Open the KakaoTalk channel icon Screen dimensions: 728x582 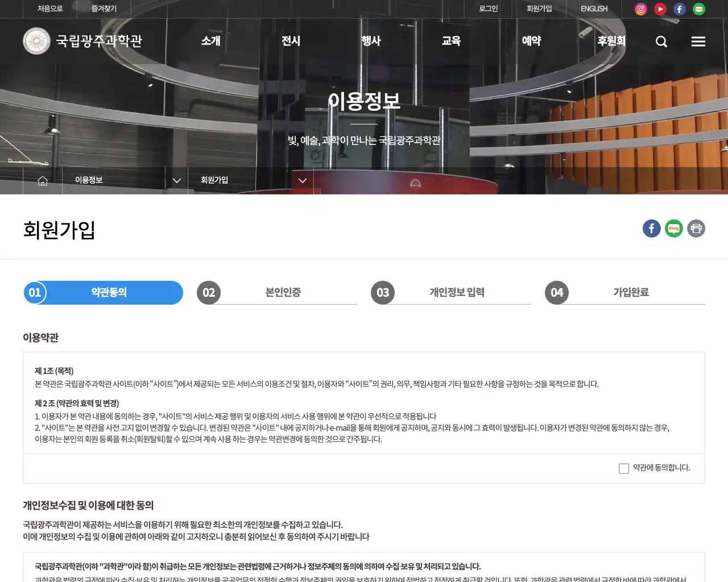click(x=698, y=9)
